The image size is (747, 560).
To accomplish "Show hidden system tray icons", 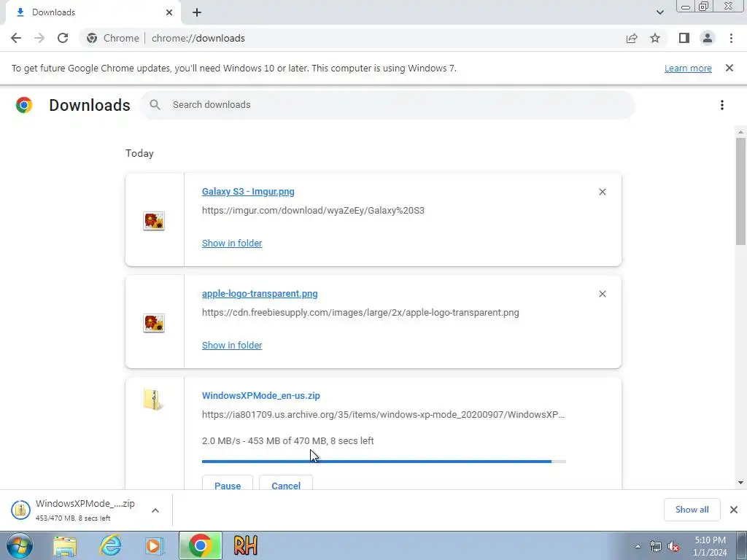I will pos(638,546).
